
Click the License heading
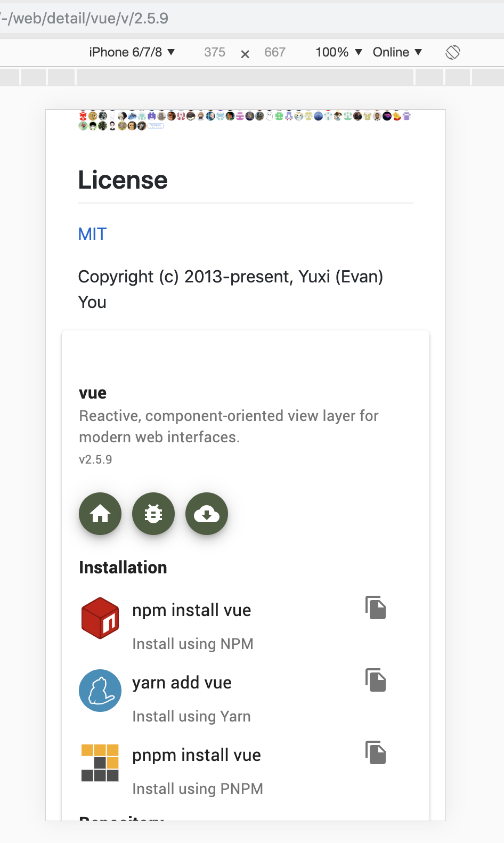pos(123,180)
